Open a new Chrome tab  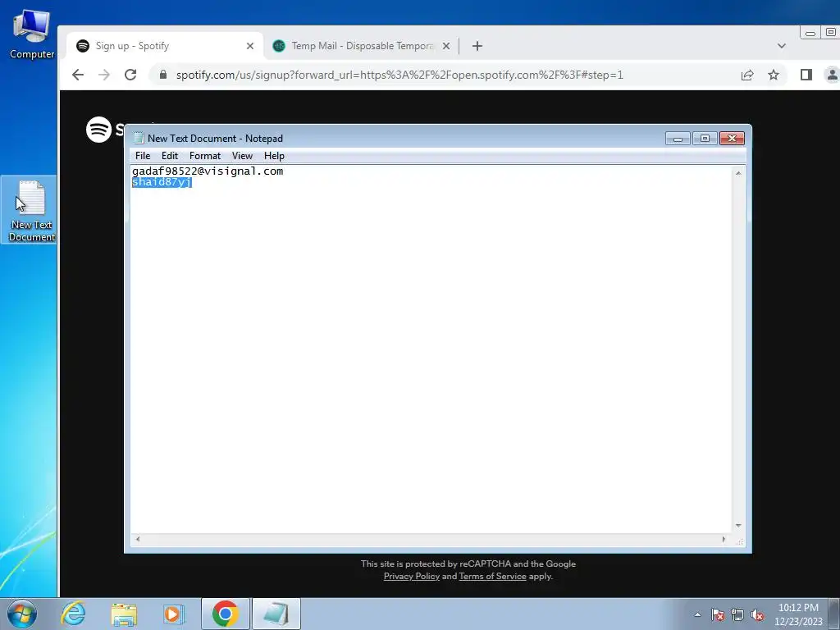477,46
